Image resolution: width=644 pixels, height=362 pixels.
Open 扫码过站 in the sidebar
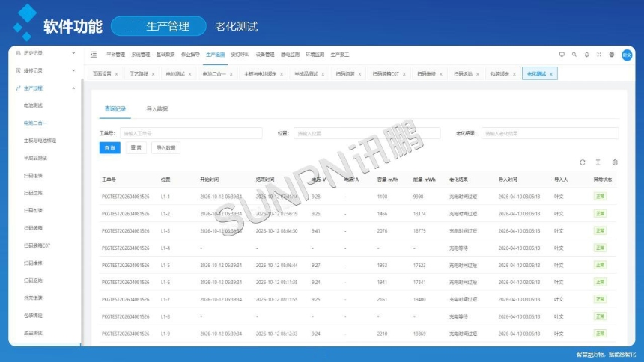(33, 193)
